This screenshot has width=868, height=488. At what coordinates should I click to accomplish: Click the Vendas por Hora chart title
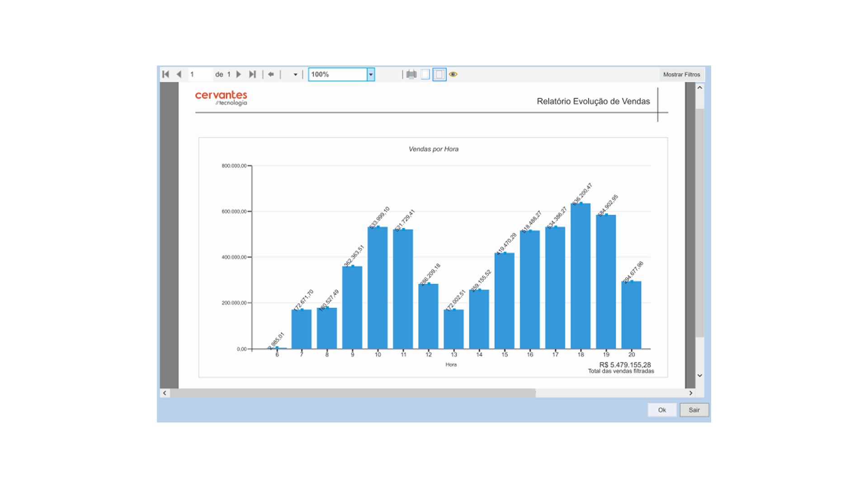pos(433,149)
